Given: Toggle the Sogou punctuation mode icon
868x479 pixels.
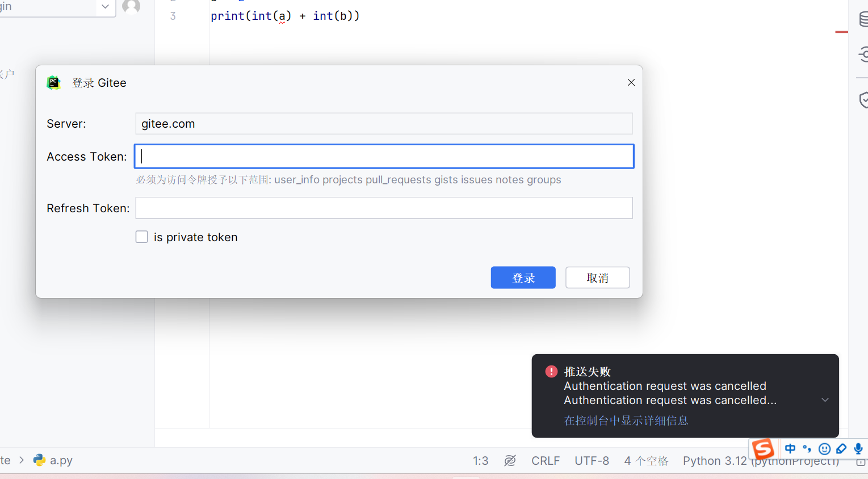Looking at the screenshot, I should point(807,449).
